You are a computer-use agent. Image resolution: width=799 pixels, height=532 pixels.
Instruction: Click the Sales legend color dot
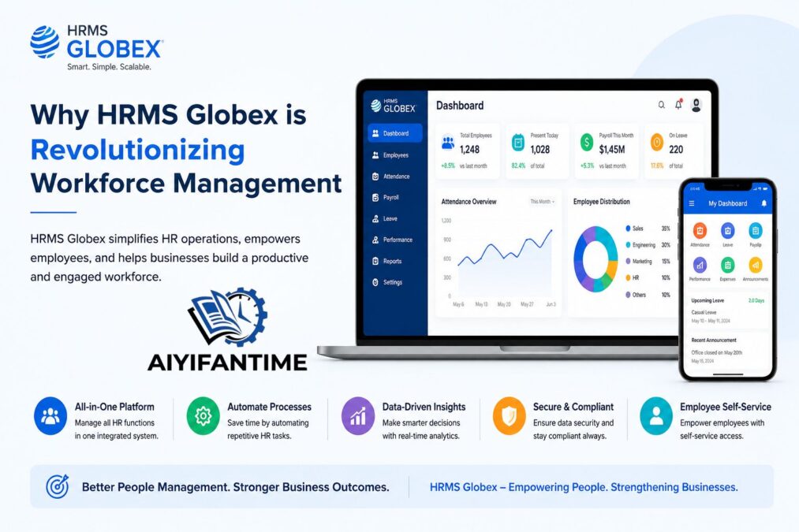click(x=629, y=229)
